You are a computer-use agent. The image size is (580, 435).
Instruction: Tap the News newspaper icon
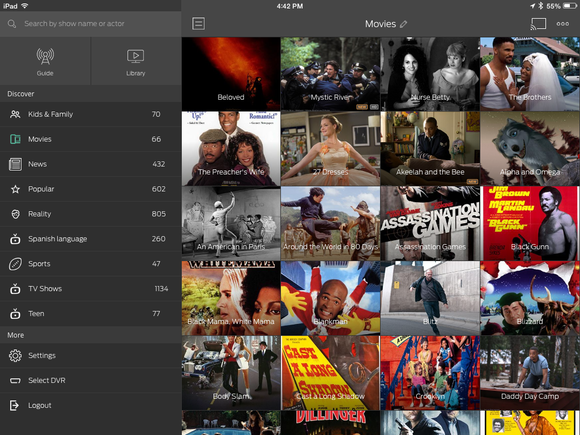pyautogui.click(x=15, y=164)
